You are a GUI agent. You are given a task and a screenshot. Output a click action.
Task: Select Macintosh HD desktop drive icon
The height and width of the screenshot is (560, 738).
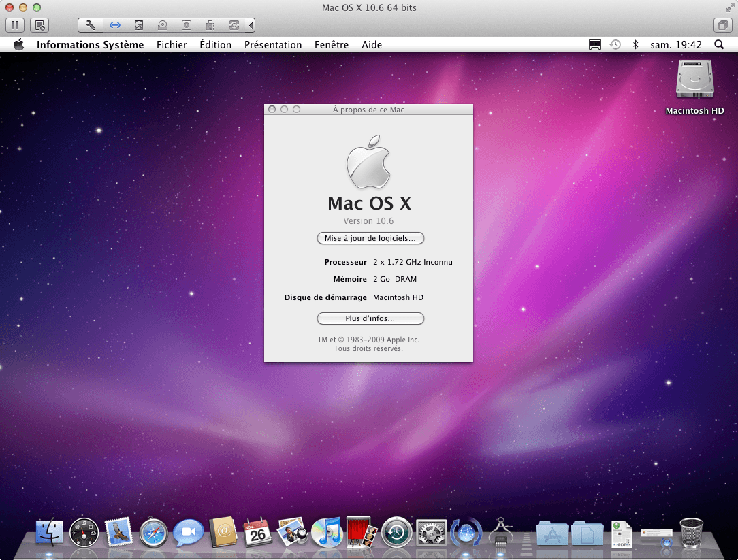pos(694,79)
